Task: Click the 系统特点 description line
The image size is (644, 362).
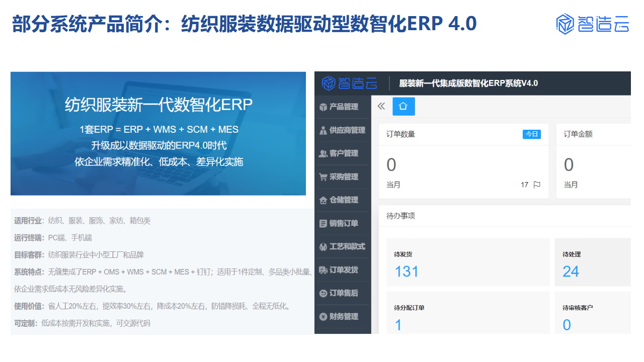Action: 164,281
